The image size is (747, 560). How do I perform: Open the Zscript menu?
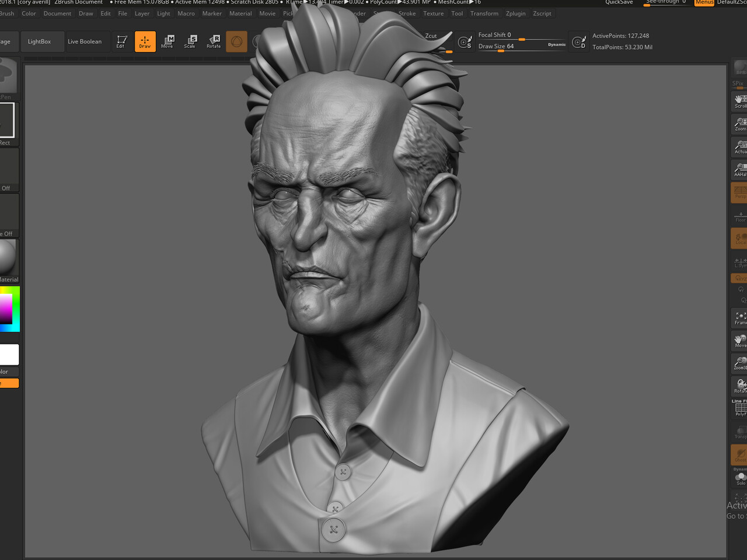(x=542, y=13)
